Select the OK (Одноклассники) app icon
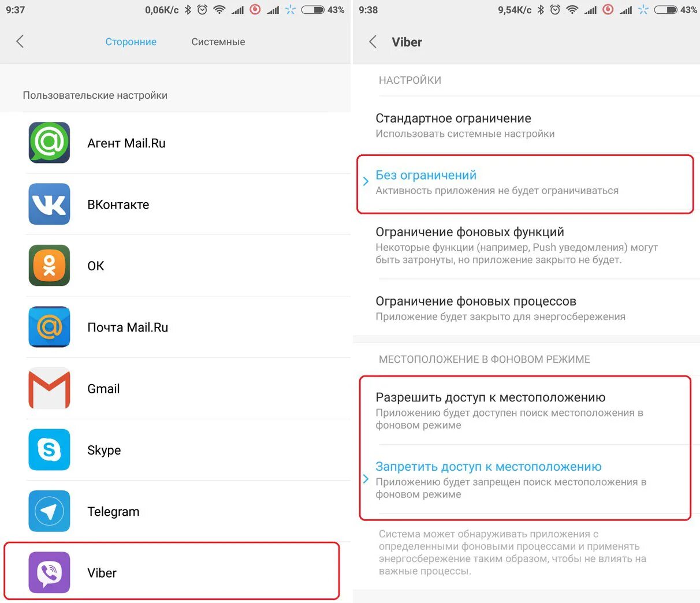The height and width of the screenshot is (603, 700). coord(49,266)
